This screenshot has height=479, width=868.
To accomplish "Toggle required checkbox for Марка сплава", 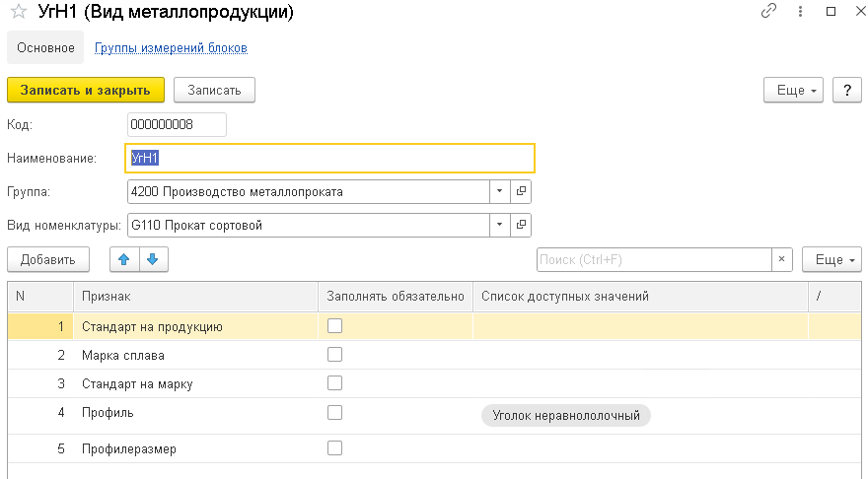I will pyautogui.click(x=335, y=355).
